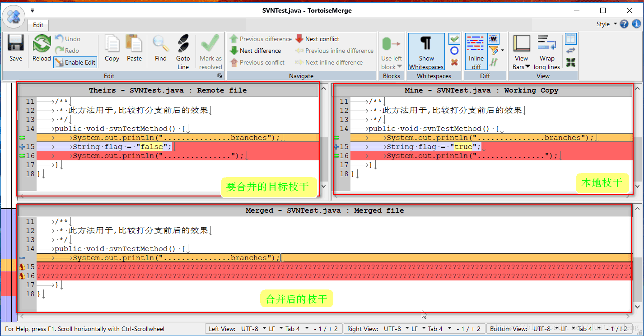
Task: Go to Previous conflict
Action: coord(257,62)
